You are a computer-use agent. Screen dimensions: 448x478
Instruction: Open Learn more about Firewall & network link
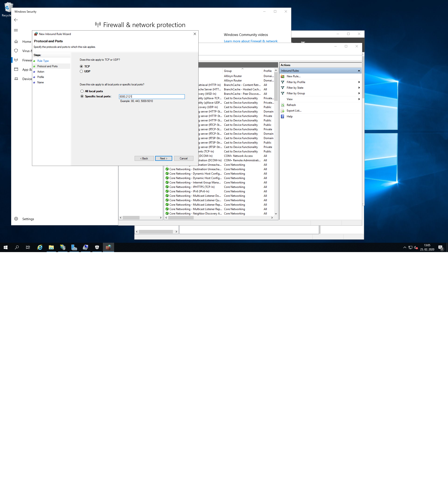click(251, 41)
